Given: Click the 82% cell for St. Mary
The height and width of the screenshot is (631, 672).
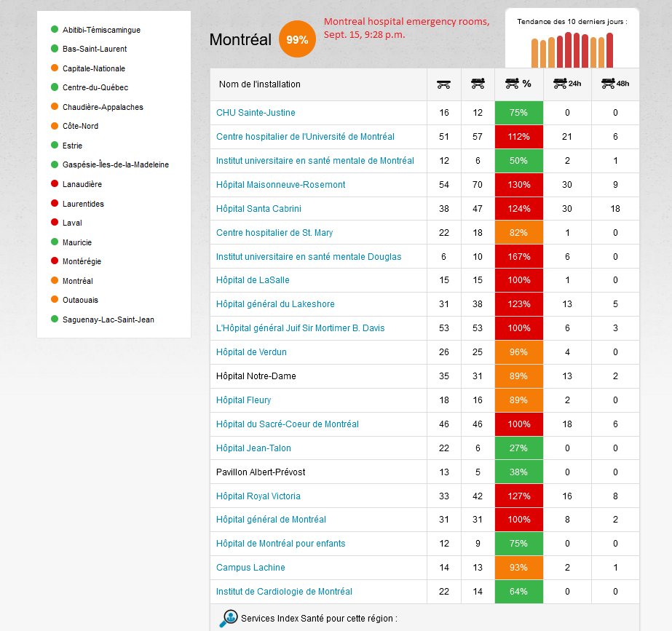Looking at the screenshot, I should (519, 233).
